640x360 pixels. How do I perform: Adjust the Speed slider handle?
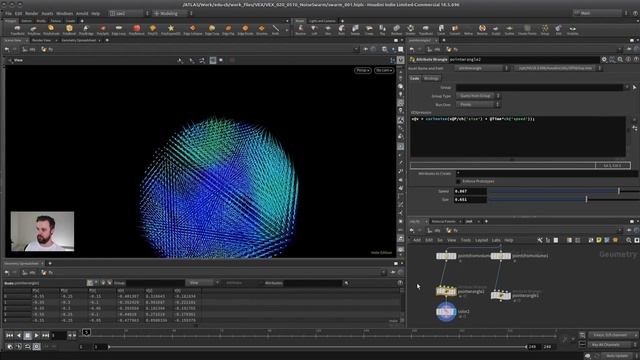pos(619,191)
